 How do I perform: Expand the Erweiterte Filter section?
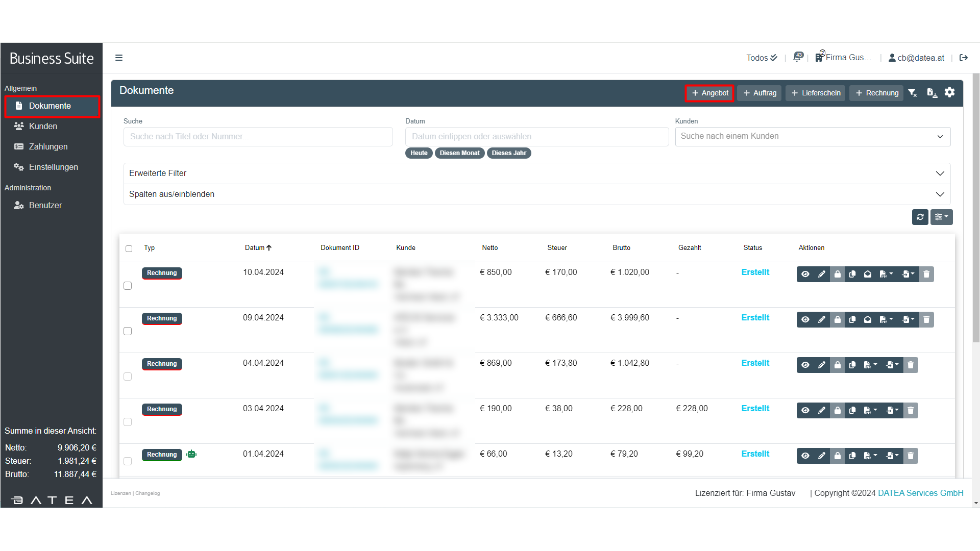pyautogui.click(x=536, y=173)
